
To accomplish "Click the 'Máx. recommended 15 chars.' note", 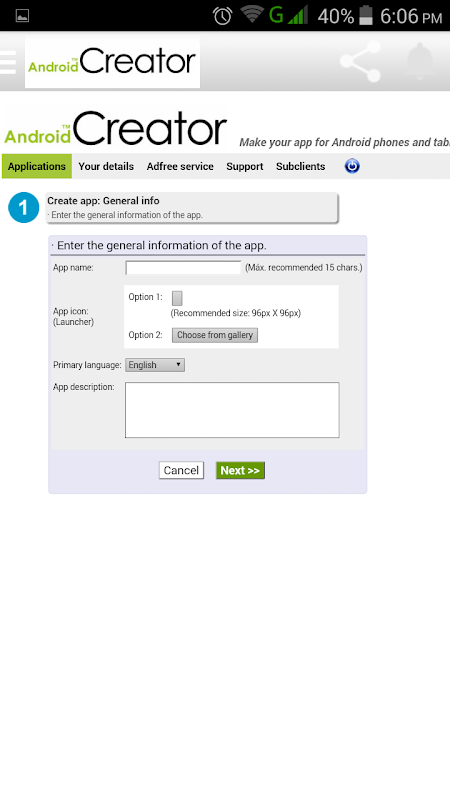I will tap(304, 267).
